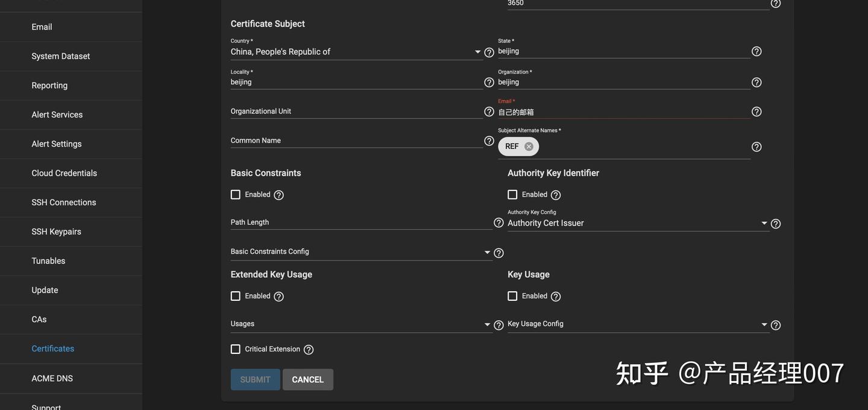Click the help icon next to Common Name

click(x=489, y=141)
